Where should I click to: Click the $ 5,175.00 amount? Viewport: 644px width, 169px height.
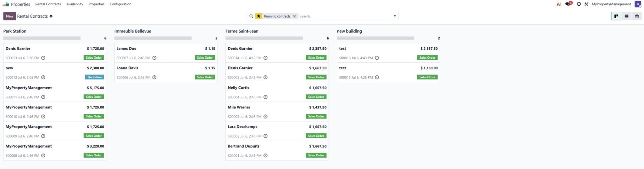[x=96, y=88]
